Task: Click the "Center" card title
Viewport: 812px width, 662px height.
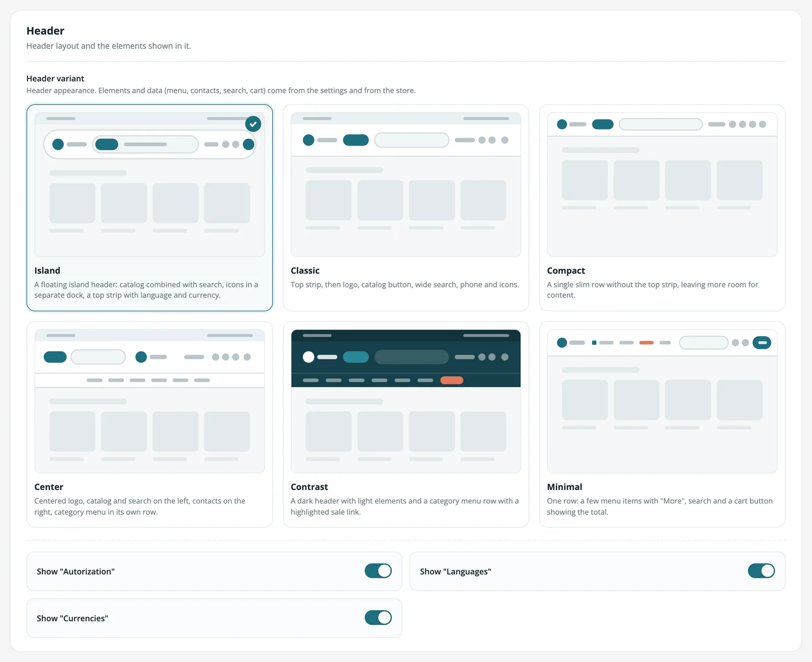Action: [49, 487]
